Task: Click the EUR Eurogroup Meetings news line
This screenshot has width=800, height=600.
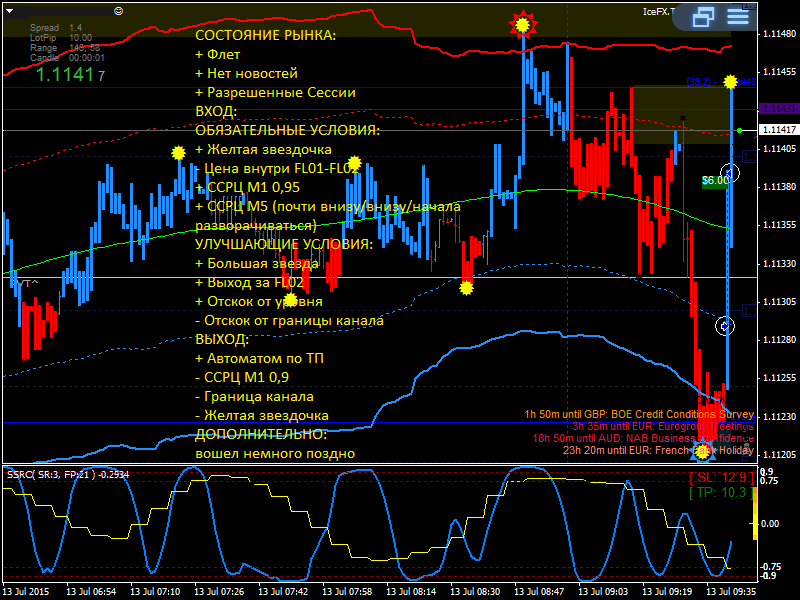Action: 663,426
